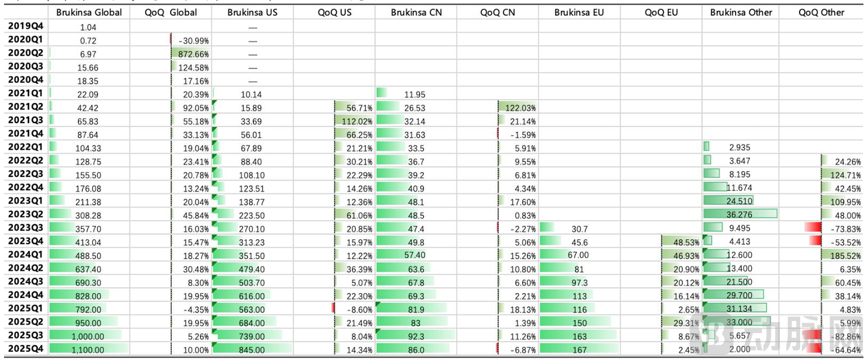868x360 pixels.
Task: Click the 872.66% QoQ Global cell
Action: [x=193, y=54]
